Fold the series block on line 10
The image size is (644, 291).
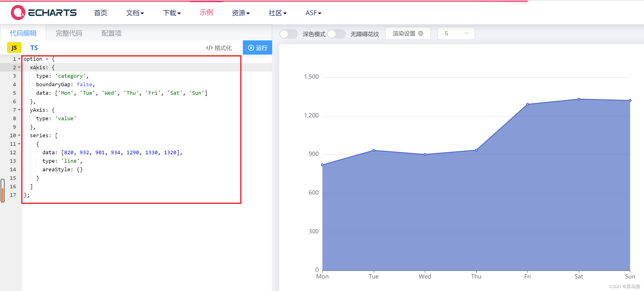pyautogui.click(x=19, y=135)
